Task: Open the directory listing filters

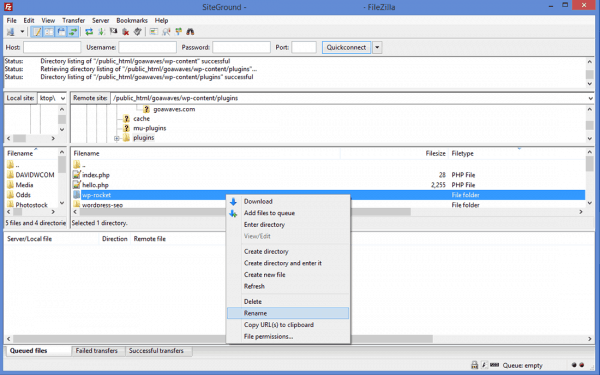Action: tap(153, 32)
